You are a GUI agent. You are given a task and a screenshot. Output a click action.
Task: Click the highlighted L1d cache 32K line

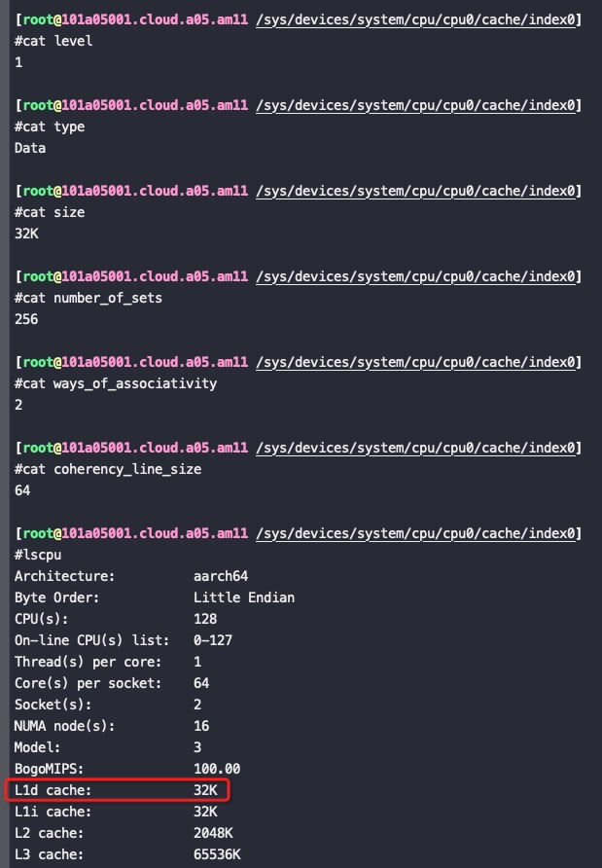pos(118,790)
